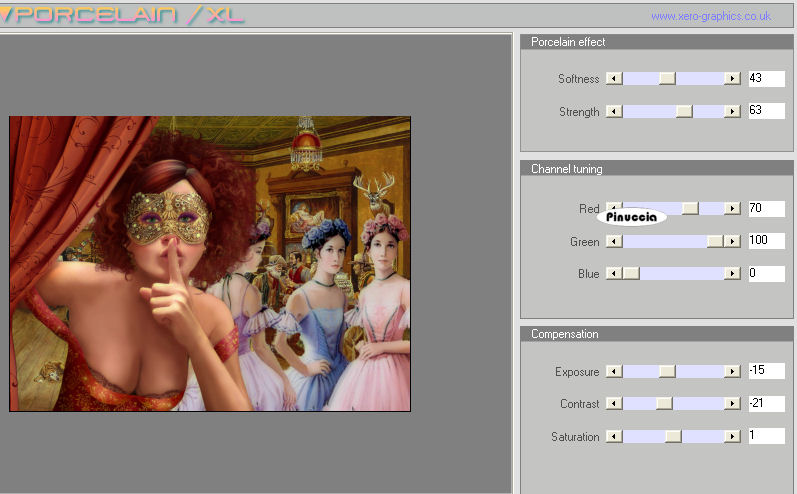Click the Channel tuning section header
Viewport: 797px width, 494px height.
tap(656, 169)
